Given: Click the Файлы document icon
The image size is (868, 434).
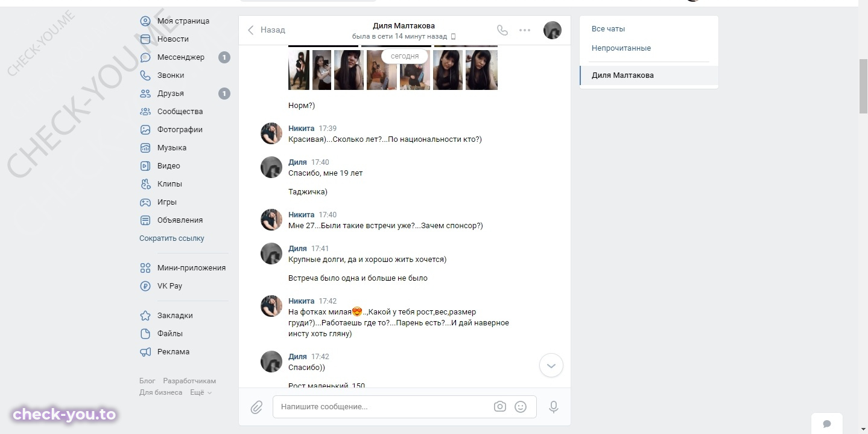Looking at the screenshot, I should pyautogui.click(x=145, y=334).
